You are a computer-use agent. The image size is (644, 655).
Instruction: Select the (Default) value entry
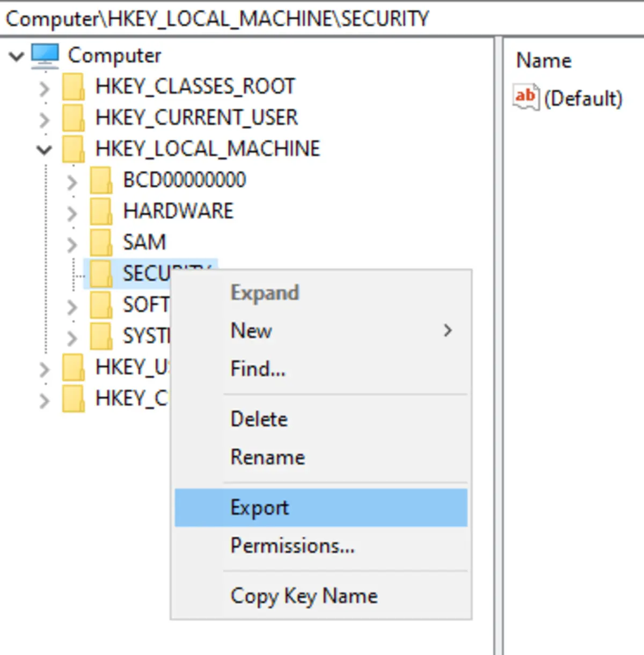(583, 98)
